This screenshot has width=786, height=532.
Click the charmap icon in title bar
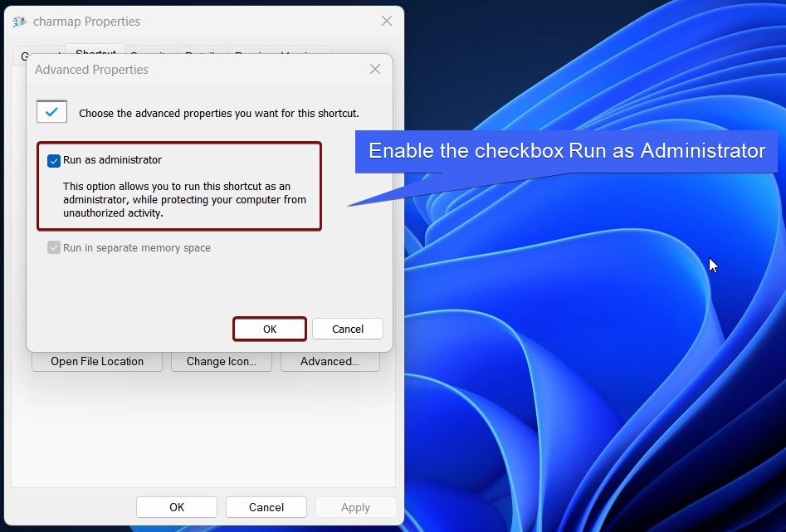coord(19,22)
